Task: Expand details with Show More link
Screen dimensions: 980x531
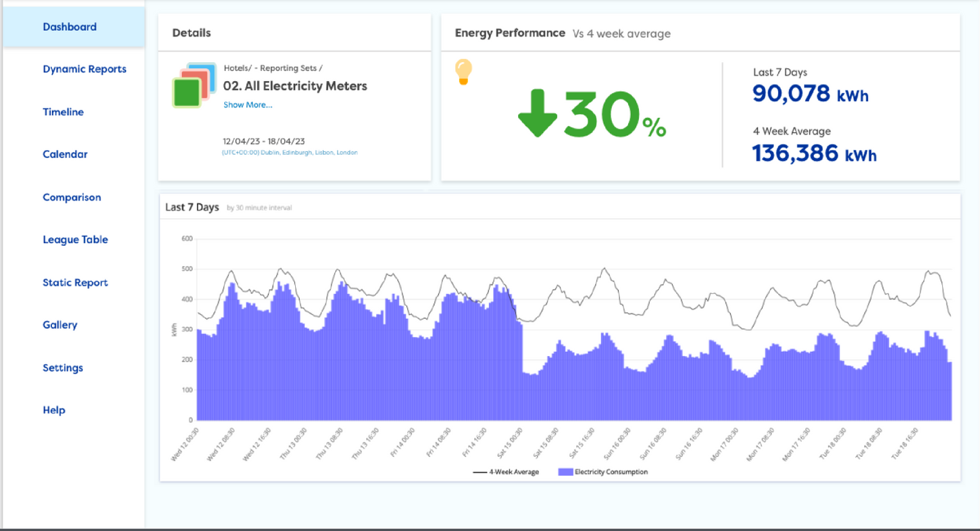Action: click(248, 105)
